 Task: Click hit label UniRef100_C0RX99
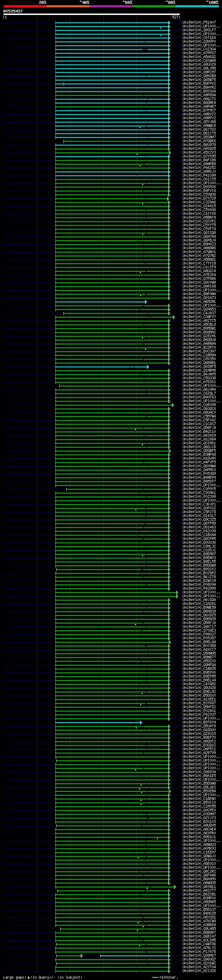click(x=199, y=405)
